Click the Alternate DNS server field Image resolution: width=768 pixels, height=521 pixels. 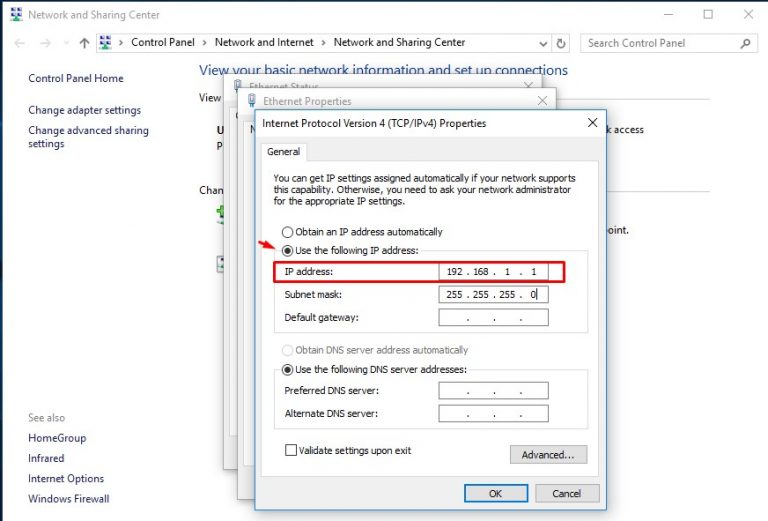[x=493, y=413]
